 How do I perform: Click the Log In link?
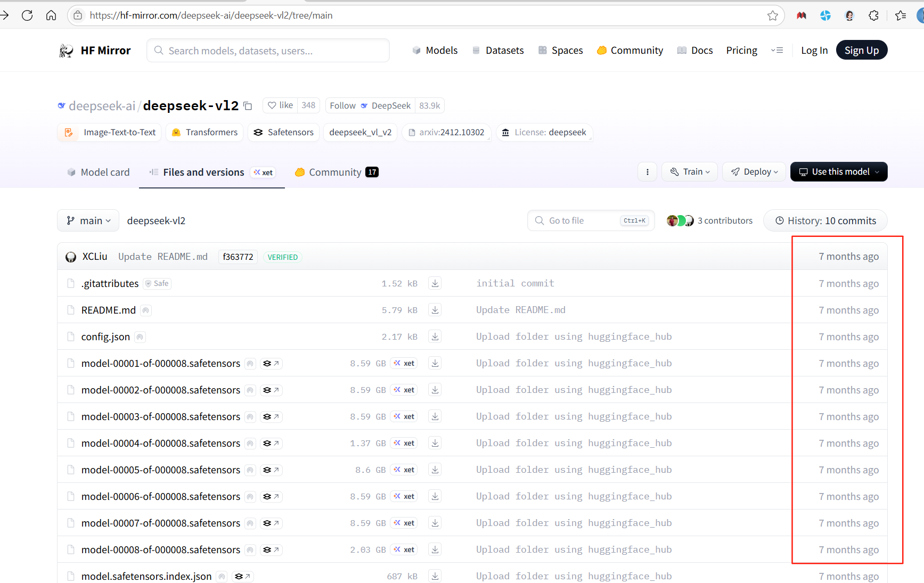(x=814, y=51)
